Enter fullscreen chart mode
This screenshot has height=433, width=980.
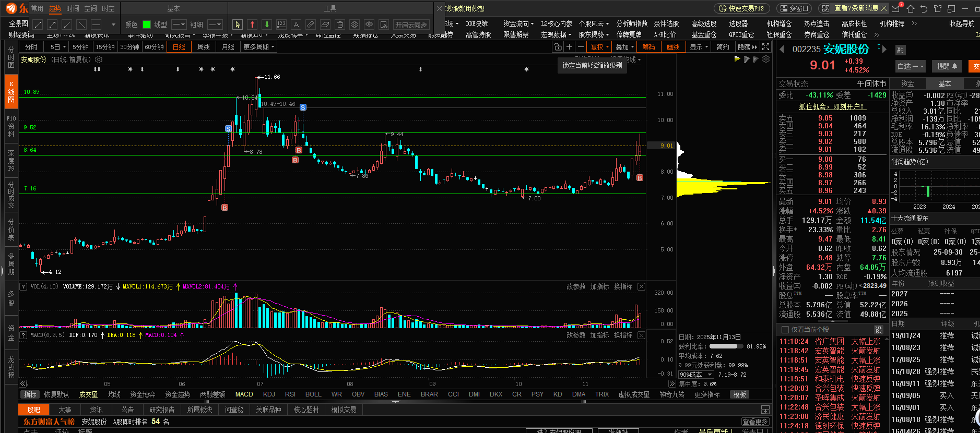[x=766, y=47]
